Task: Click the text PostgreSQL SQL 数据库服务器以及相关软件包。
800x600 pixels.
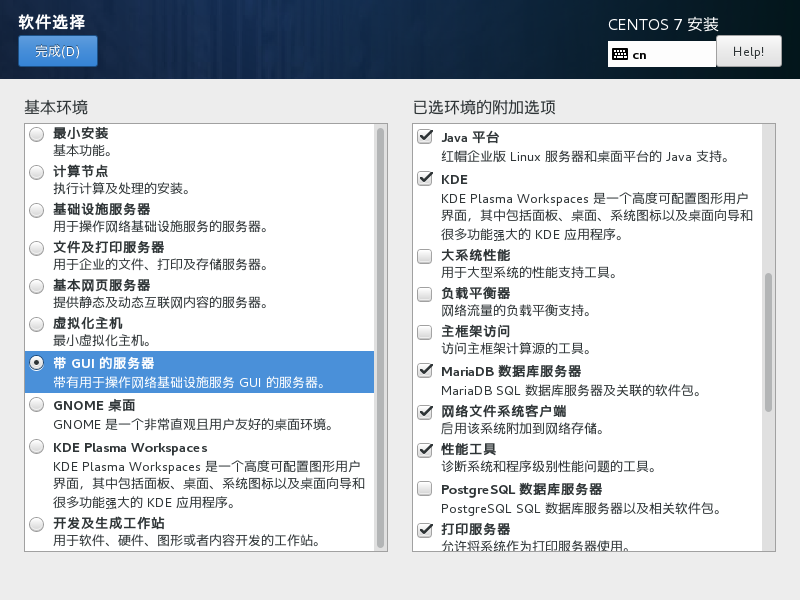Action: [x=581, y=509]
